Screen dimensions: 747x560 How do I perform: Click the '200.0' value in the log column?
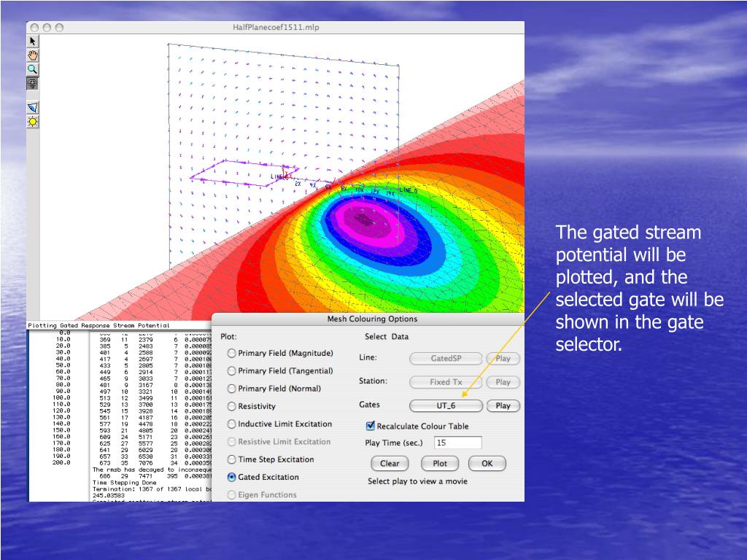61,462
